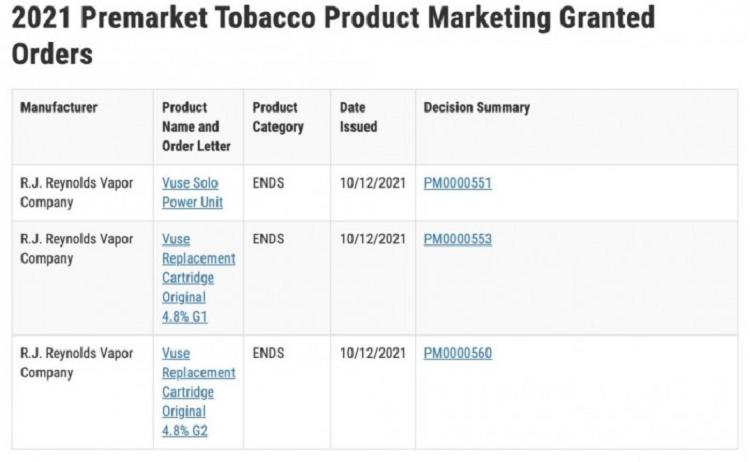Click the Product Category column header
Viewport: 750px width, 462px height.
click(278, 117)
